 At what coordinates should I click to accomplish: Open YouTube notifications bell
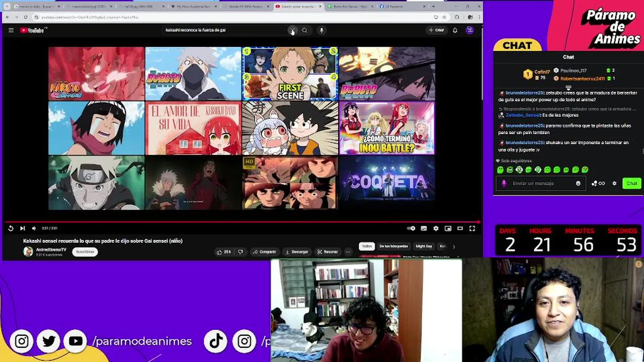tap(455, 30)
